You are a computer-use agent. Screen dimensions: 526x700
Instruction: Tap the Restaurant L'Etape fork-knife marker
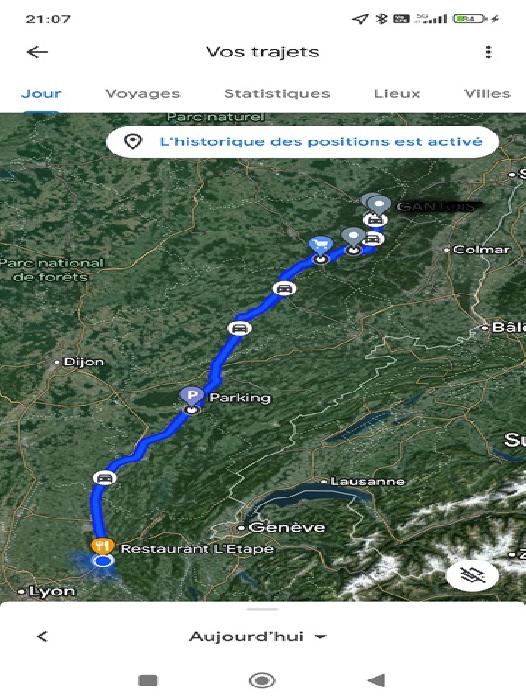(x=103, y=546)
